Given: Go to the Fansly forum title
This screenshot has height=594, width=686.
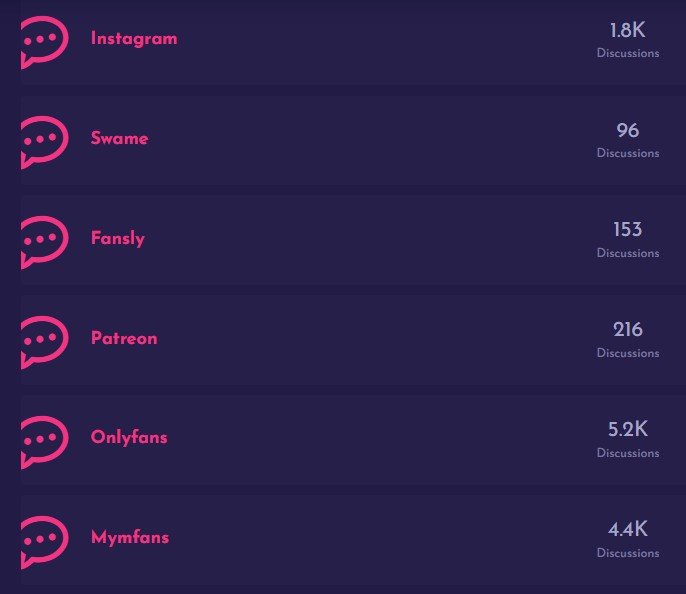Looking at the screenshot, I should click(118, 239).
